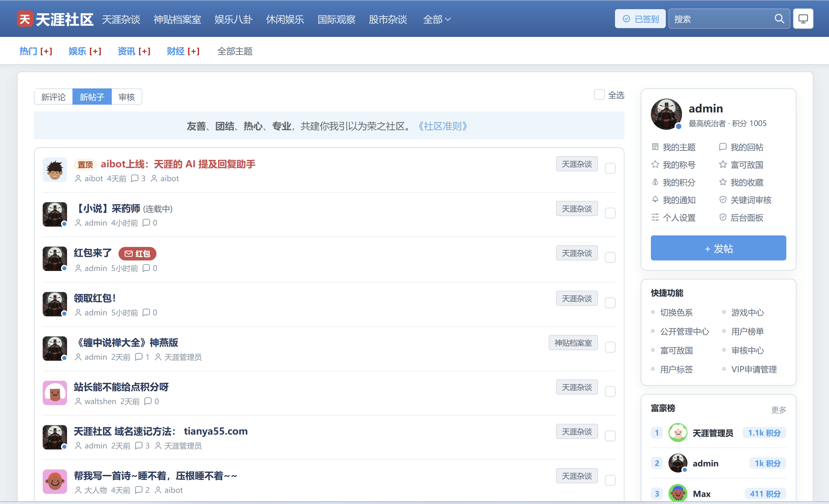Click the red 天 Tianya logo icon
Image resolution: width=829 pixels, height=504 pixels.
25,19
